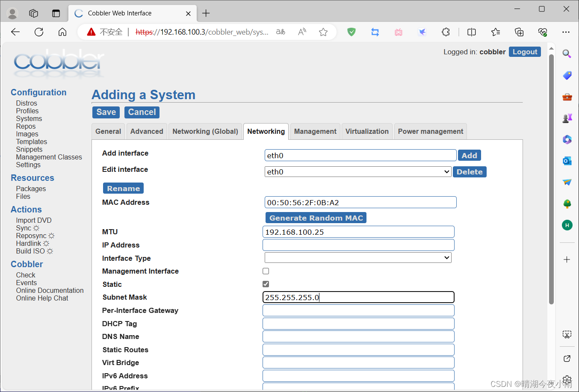The image size is (579, 392).
Task: Open Distros in Configuration
Action: click(27, 103)
